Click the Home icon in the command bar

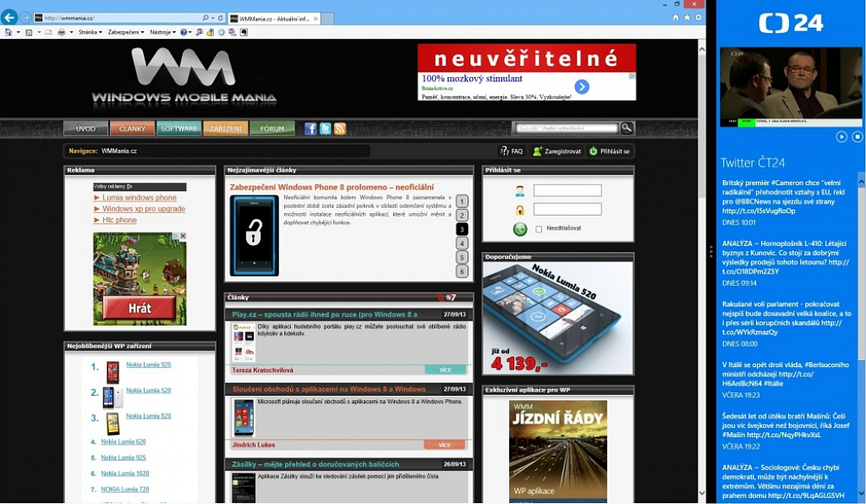[x=8, y=32]
